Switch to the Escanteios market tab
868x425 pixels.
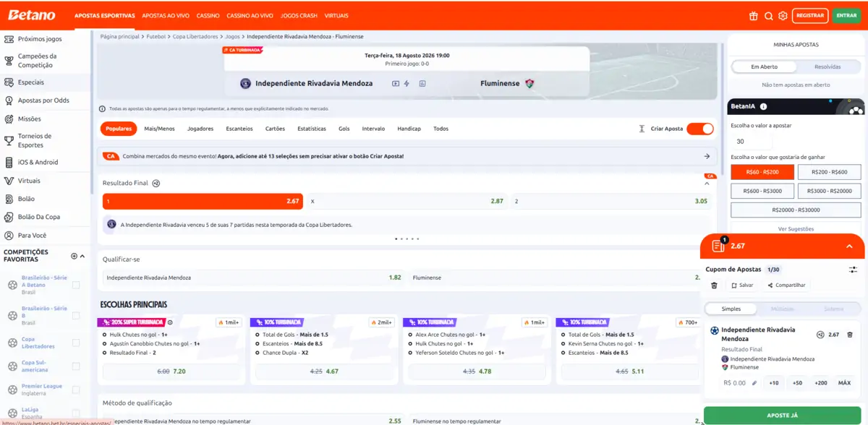tap(239, 129)
